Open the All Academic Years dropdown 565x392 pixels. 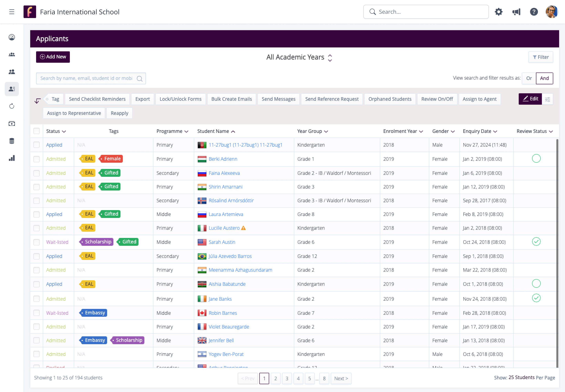(x=299, y=57)
